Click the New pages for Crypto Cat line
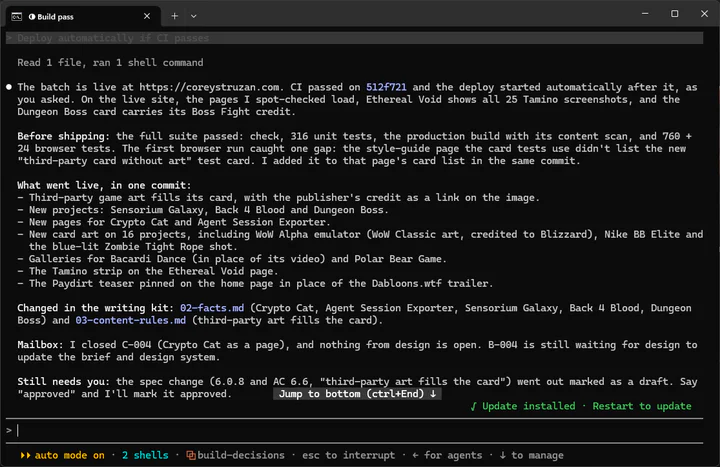 (x=174, y=222)
